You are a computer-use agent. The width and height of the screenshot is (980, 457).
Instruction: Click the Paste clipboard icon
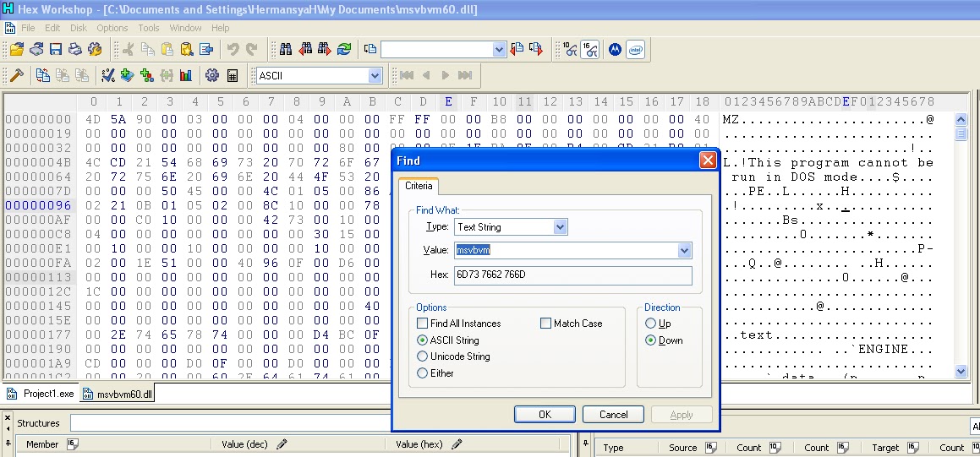(167, 49)
